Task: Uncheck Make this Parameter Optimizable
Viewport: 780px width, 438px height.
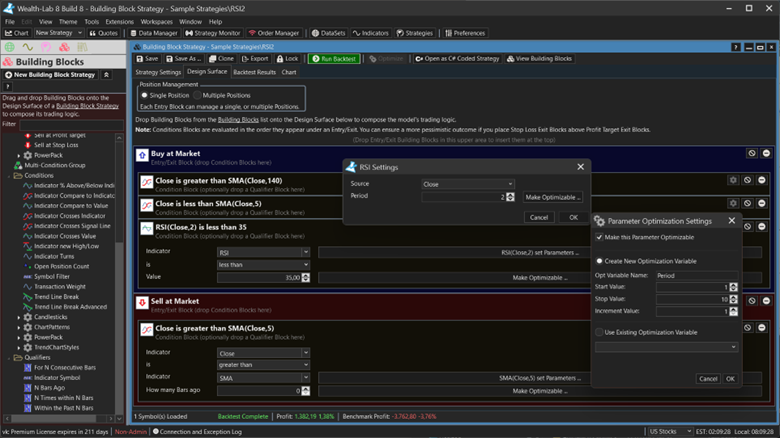Action: pyautogui.click(x=599, y=237)
